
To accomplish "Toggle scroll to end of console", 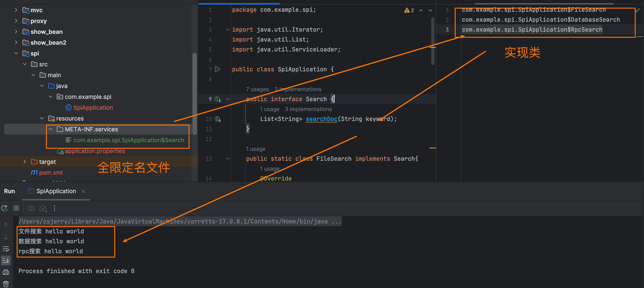I will 6,260.
